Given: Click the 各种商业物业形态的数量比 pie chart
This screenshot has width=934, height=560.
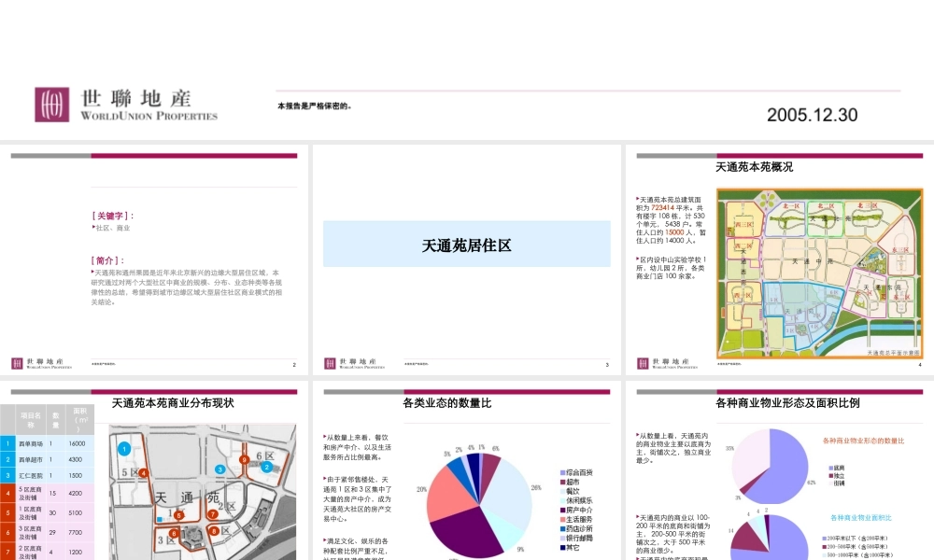Looking at the screenshot, I should click(770, 466).
